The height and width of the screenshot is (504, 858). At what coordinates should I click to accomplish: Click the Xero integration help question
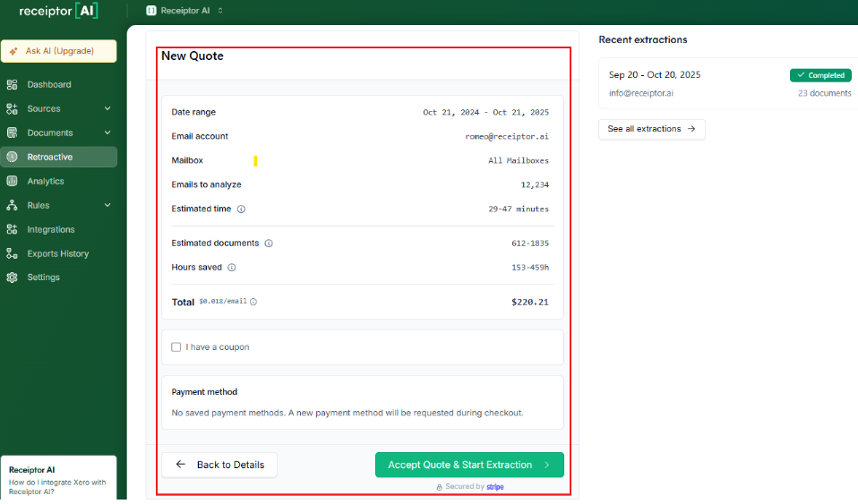(57, 487)
